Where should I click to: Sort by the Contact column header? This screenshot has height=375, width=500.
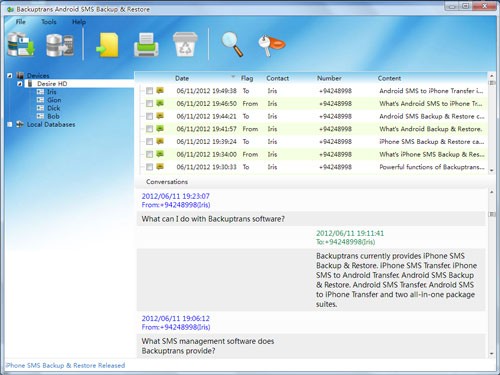tap(277, 78)
